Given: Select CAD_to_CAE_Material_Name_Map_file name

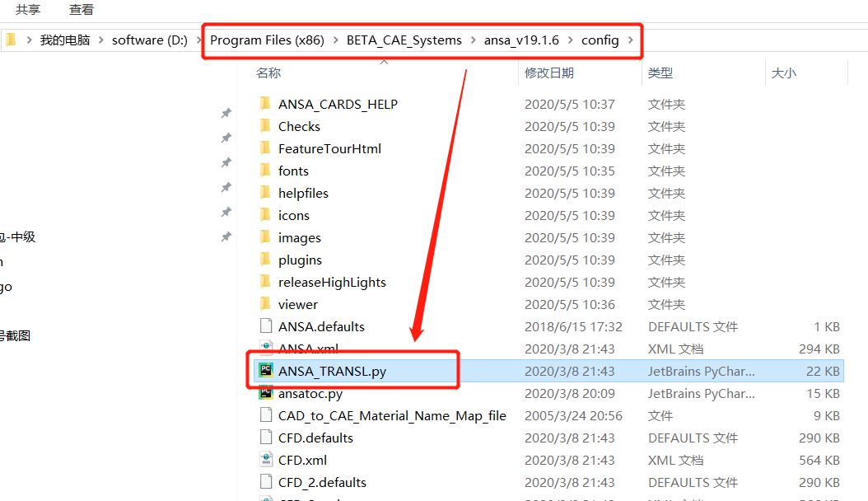Looking at the screenshot, I should pos(392,416).
